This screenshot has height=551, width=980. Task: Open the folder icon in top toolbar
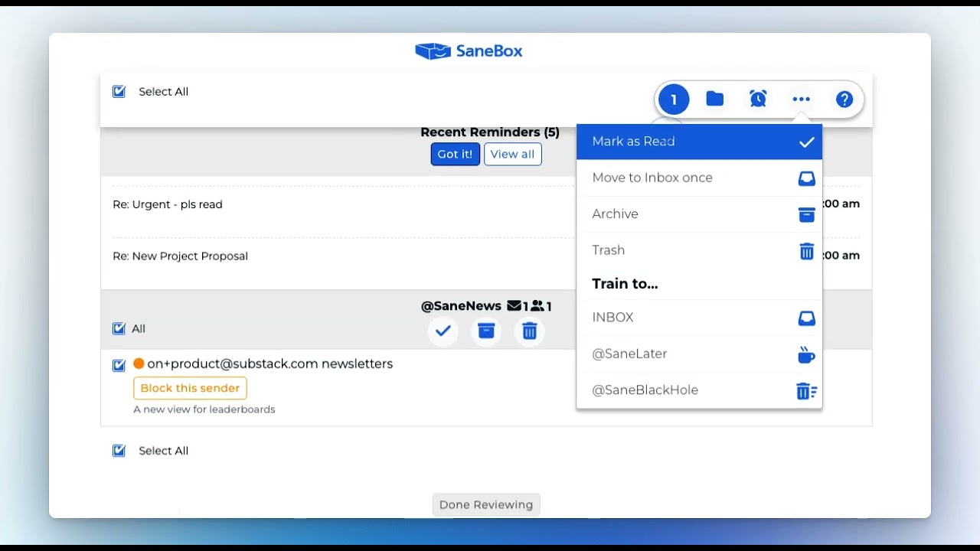tap(715, 99)
